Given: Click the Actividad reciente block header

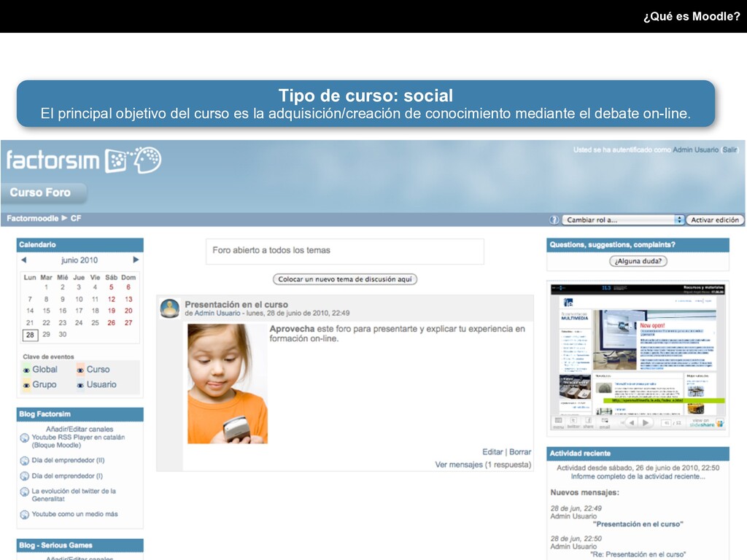Looking at the screenshot, I should click(638, 454).
